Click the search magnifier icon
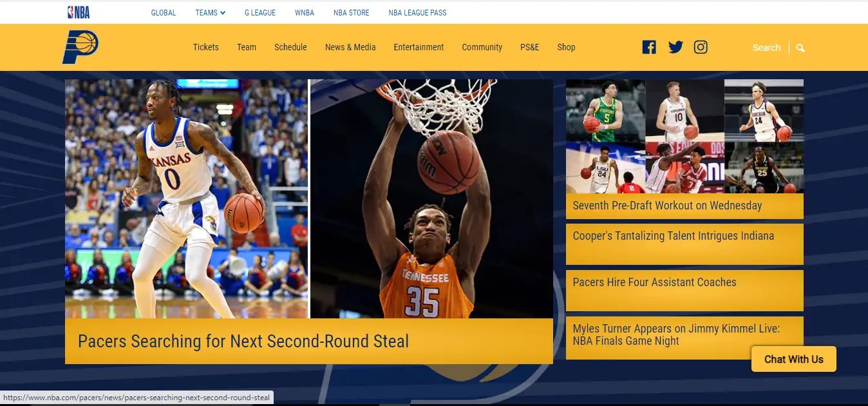This screenshot has height=406, width=868. [x=800, y=48]
